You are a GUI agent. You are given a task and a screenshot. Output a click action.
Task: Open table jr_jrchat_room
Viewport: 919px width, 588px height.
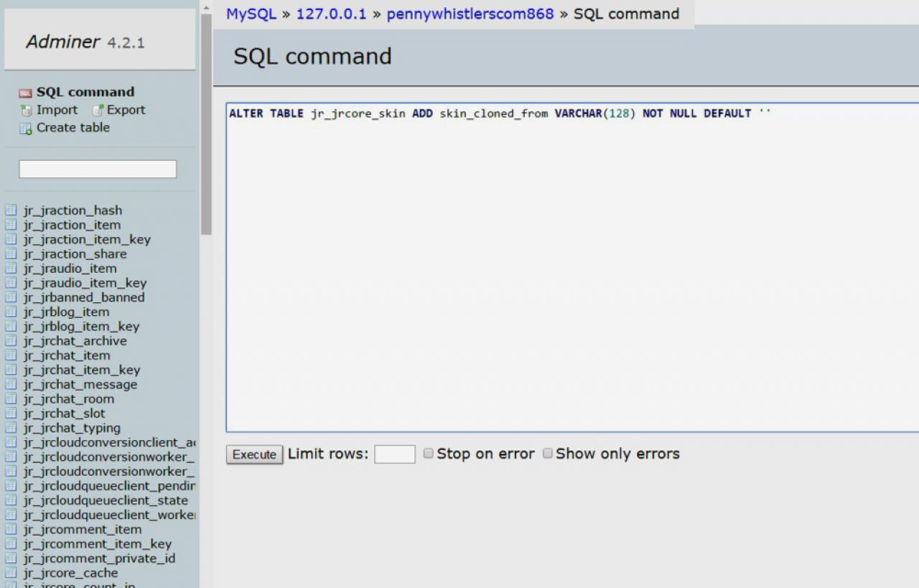68,399
